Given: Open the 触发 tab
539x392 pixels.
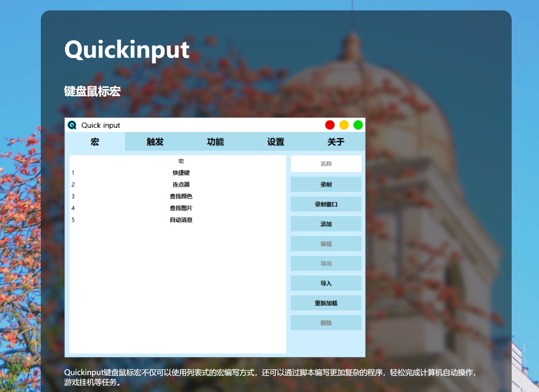Looking at the screenshot, I should tap(155, 142).
